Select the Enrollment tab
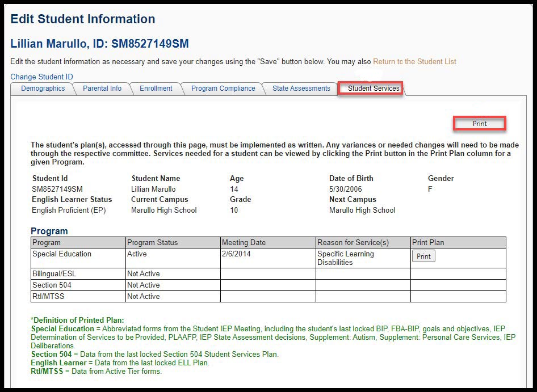537x392 pixels. [156, 88]
